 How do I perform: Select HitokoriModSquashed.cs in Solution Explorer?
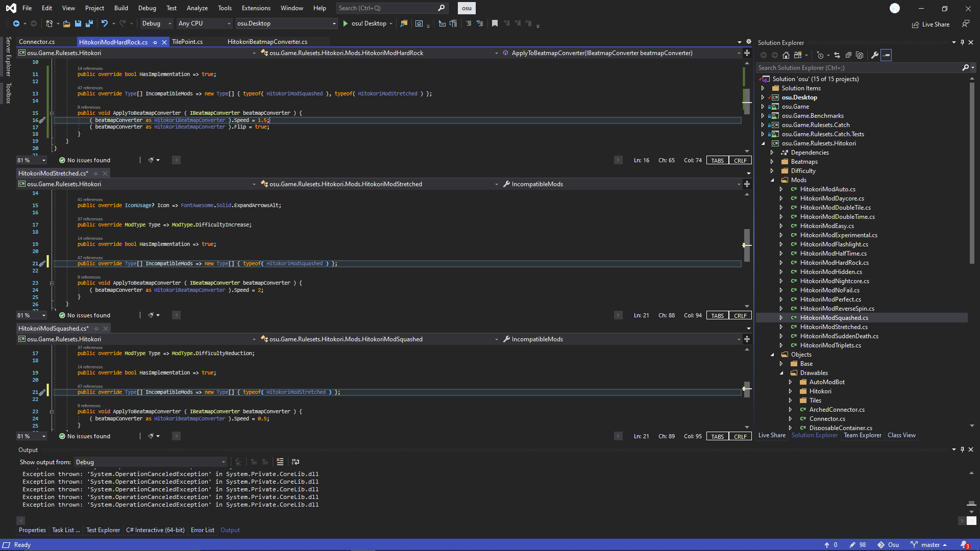coord(834,318)
